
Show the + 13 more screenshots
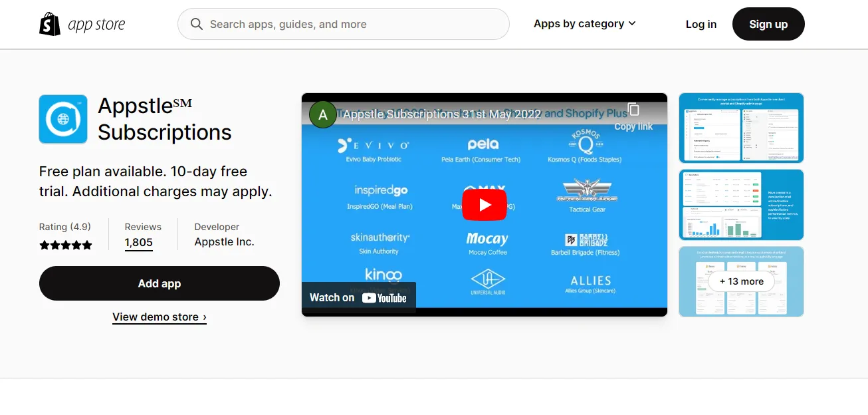pos(741,281)
